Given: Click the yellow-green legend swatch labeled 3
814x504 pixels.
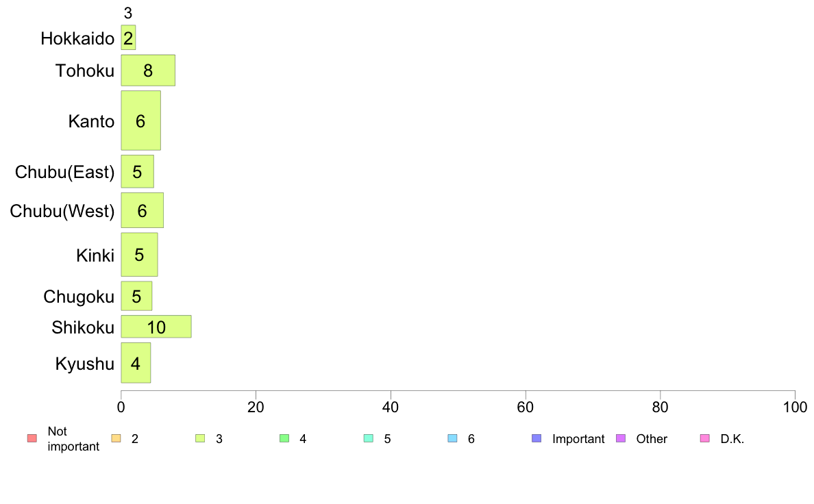Looking at the screenshot, I should pyautogui.click(x=200, y=438).
